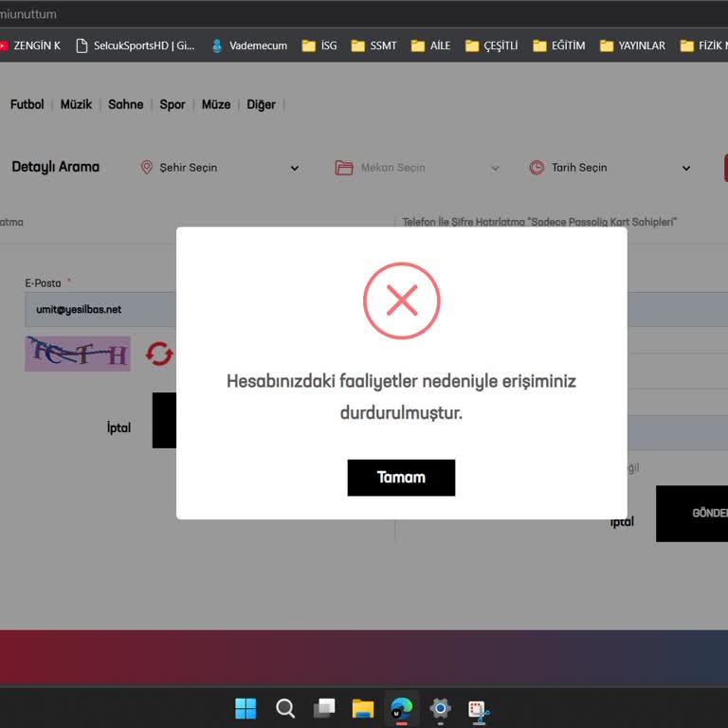The height and width of the screenshot is (728, 728).
Task: Open the EĞİTİM bookmarks folder
Action: pyautogui.click(x=559, y=45)
